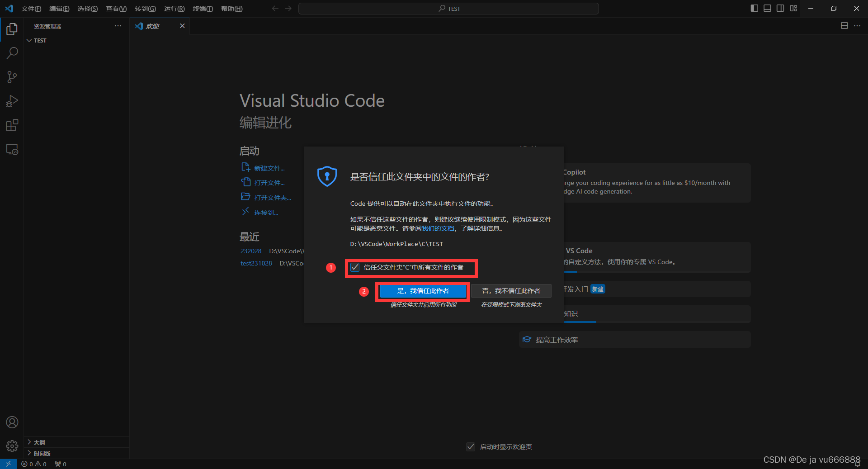Open the Remote Explorer view
The image size is (868, 469).
point(12,149)
